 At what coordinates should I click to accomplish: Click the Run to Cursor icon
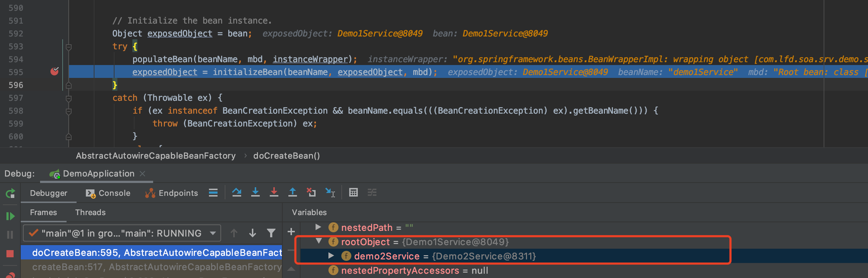pos(330,193)
